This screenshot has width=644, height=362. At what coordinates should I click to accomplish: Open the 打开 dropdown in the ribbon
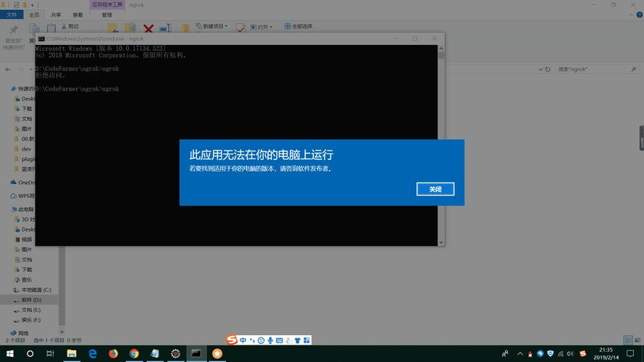point(262,27)
